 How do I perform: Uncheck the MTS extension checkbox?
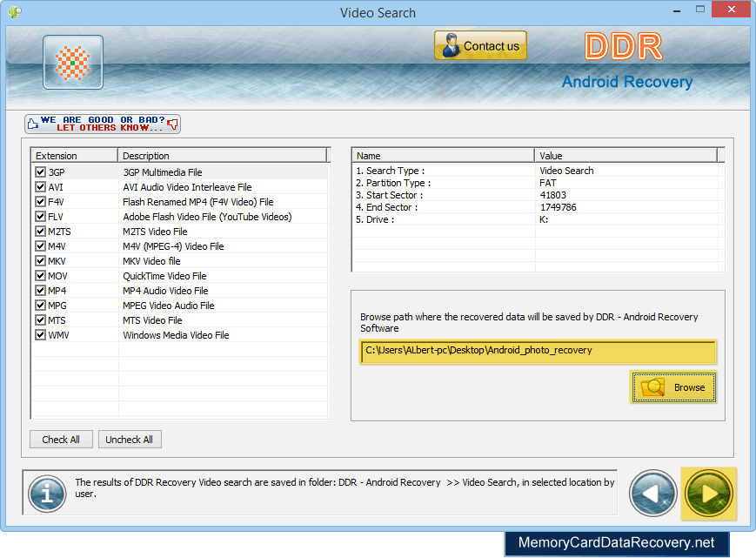pyautogui.click(x=41, y=320)
